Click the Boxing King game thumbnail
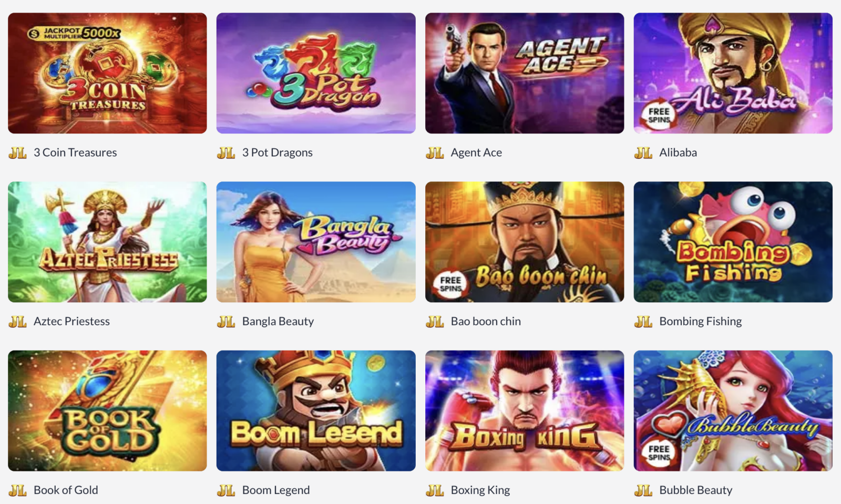 [x=525, y=410]
